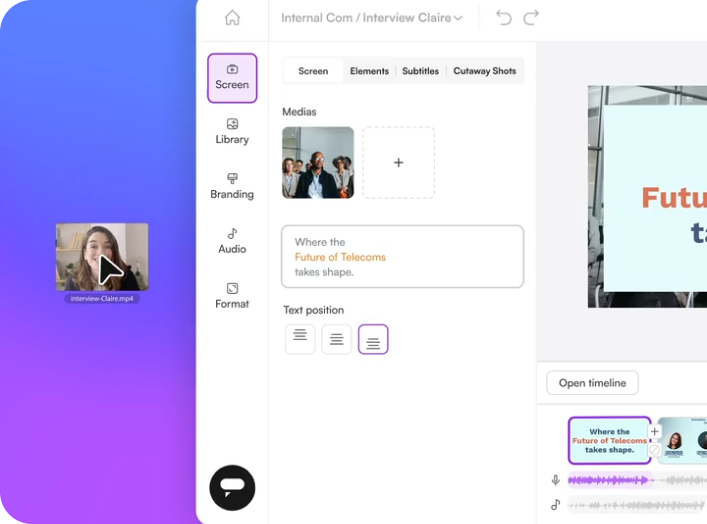Select the second scene with speaker portraits
The width and height of the screenshot is (707, 524).
(x=683, y=441)
